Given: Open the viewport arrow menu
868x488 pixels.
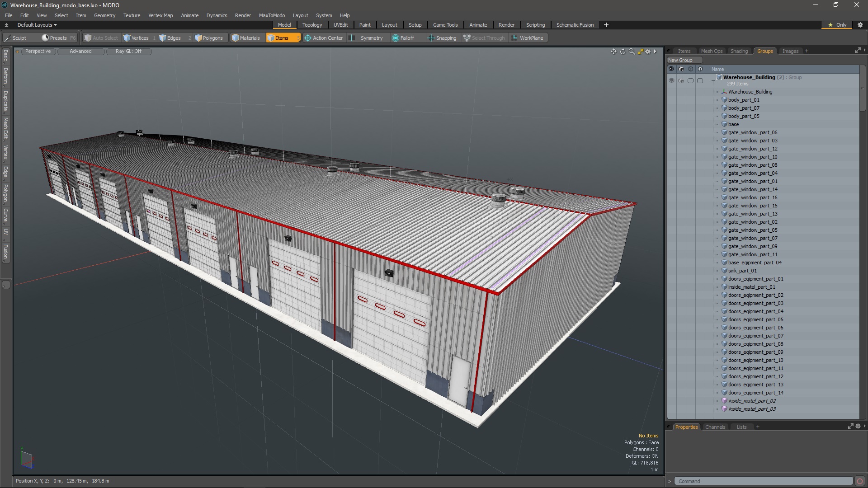Looking at the screenshot, I should pos(655,52).
